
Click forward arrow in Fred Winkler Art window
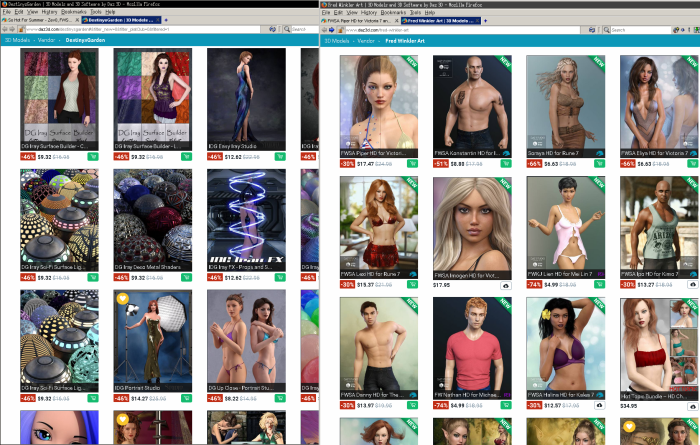point(332,30)
